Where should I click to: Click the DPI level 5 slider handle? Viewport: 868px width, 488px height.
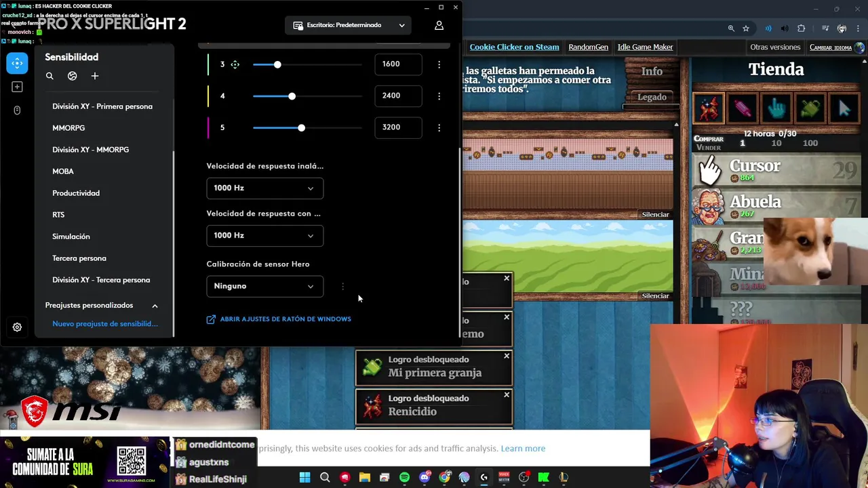301,128
